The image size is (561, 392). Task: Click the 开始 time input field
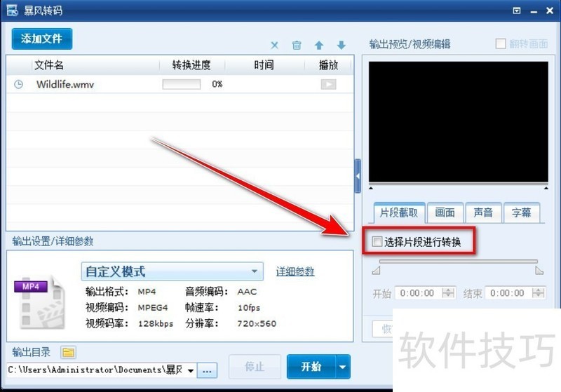coord(418,293)
